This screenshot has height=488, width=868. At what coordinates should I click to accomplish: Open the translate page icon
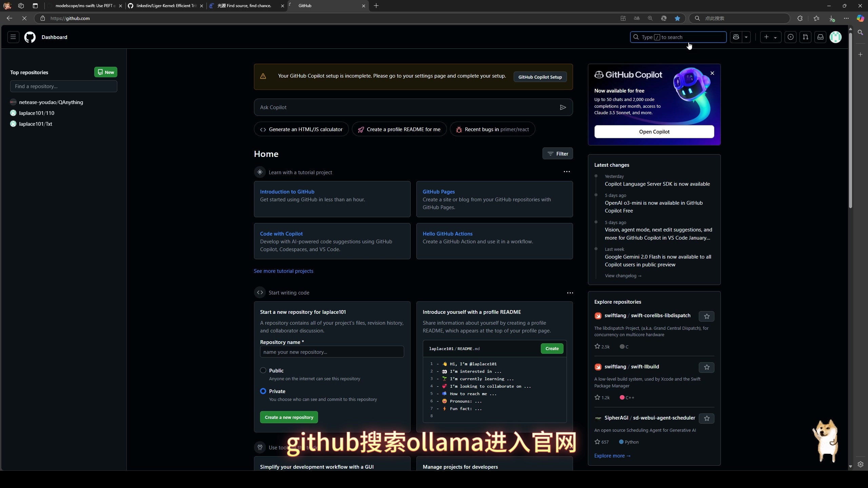(636, 18)
